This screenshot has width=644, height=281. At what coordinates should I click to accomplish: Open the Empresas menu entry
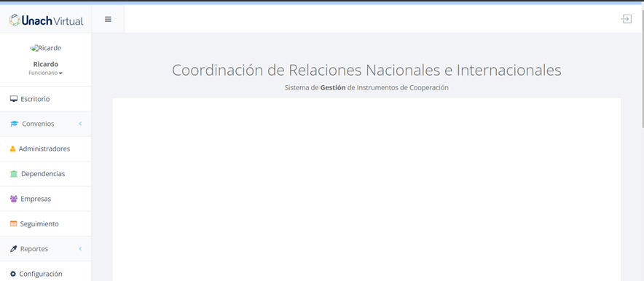46,199
